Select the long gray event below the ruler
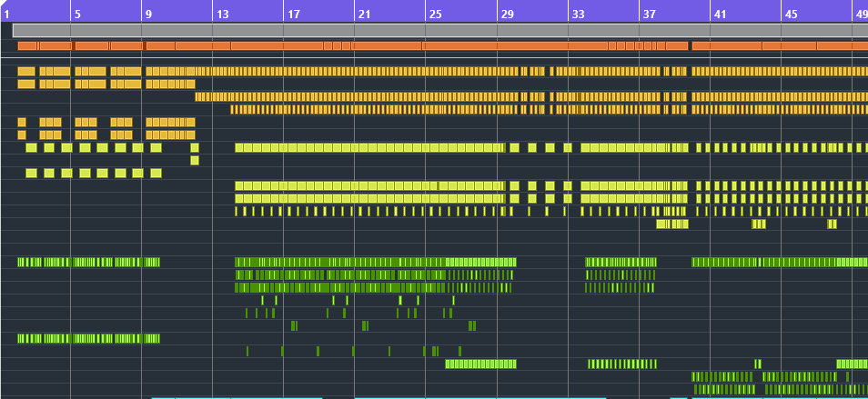 [440, 30]
